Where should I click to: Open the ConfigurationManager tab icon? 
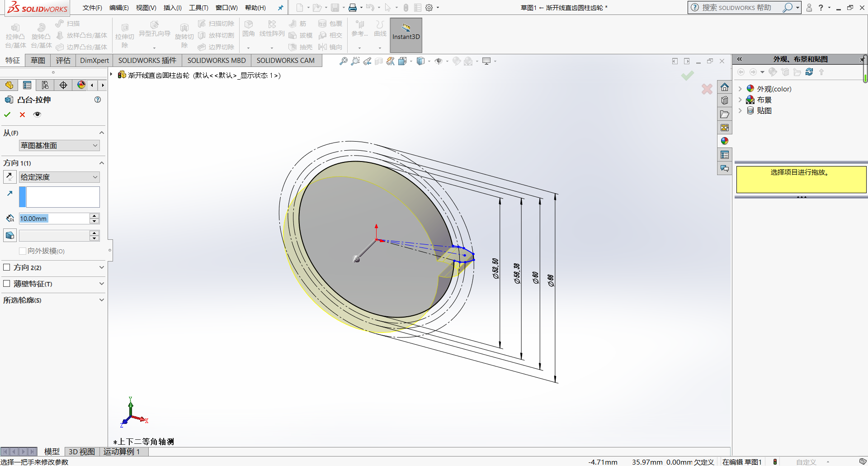click(x=45, y=85)
